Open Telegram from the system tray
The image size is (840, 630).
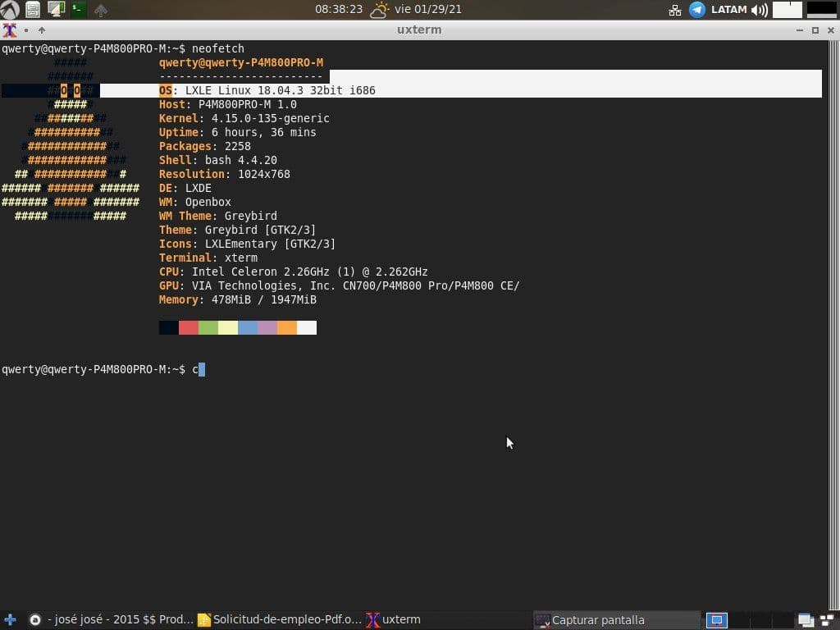click(697, 10)
